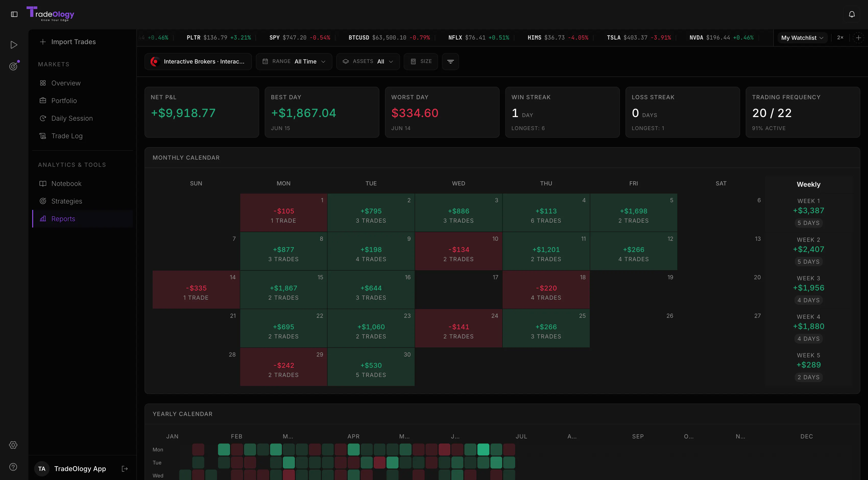Image resolution: width=868 pixels, height=480 pixels.
Task: Open Daily Session page
Action: coord(82,118)
